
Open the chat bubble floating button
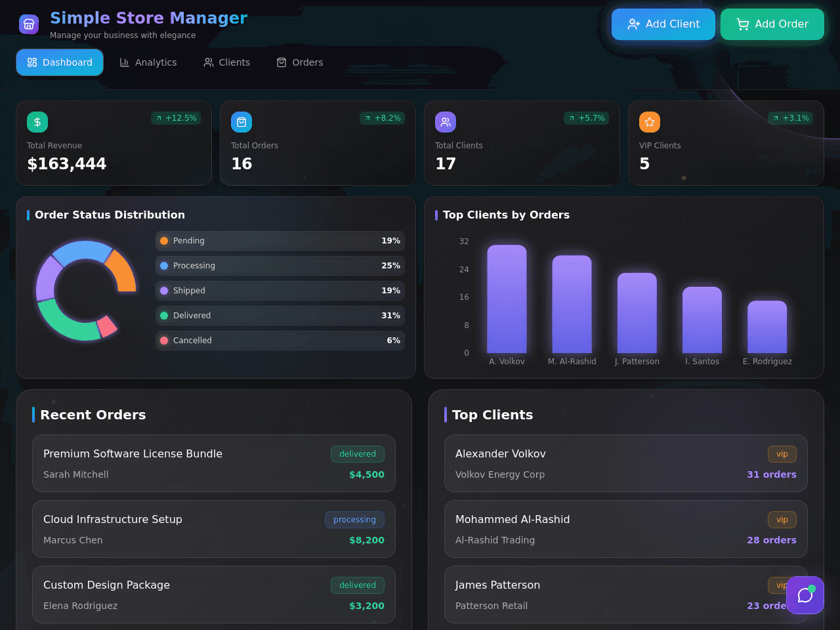click(805, 595)
